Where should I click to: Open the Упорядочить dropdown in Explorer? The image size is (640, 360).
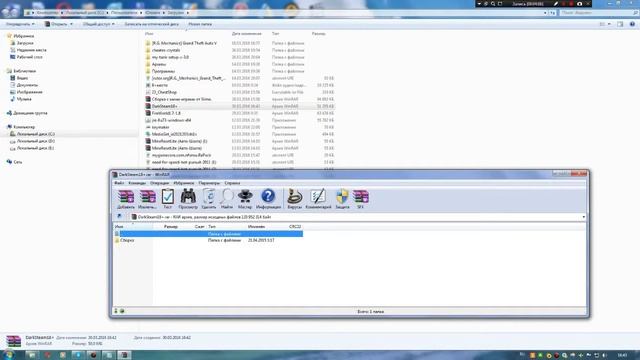click(x=20, y=24)
